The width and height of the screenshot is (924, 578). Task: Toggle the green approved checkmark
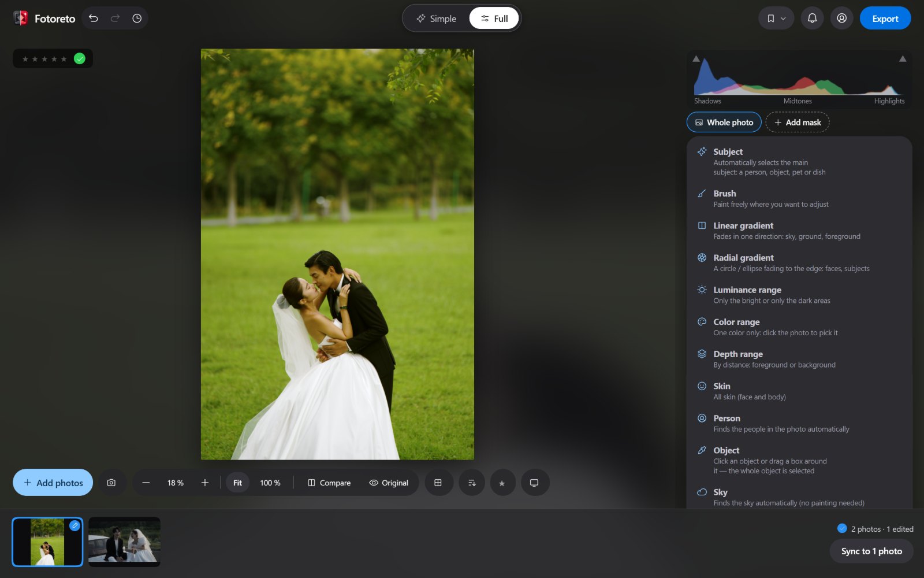coord(80,58)
